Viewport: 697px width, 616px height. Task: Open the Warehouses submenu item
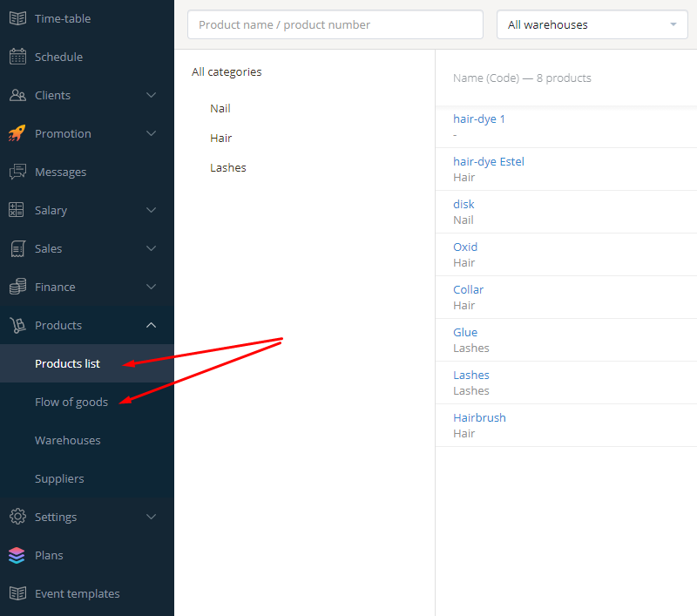(x=68, y=440)
